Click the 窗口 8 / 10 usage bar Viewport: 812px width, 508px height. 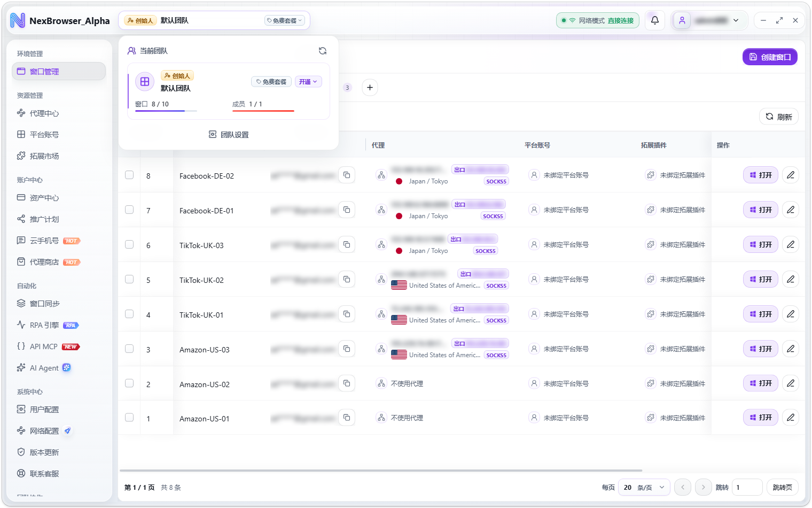[166, 111]
